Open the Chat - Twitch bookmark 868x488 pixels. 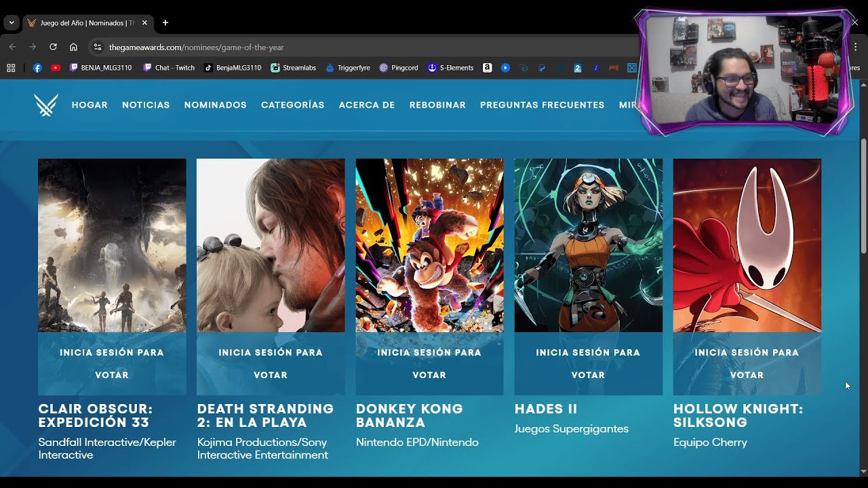pyautogui.click(x=169, y=68)
